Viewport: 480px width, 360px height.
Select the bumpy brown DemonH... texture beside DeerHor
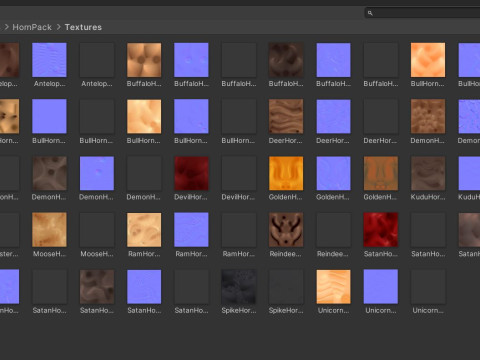click(428, 116)
